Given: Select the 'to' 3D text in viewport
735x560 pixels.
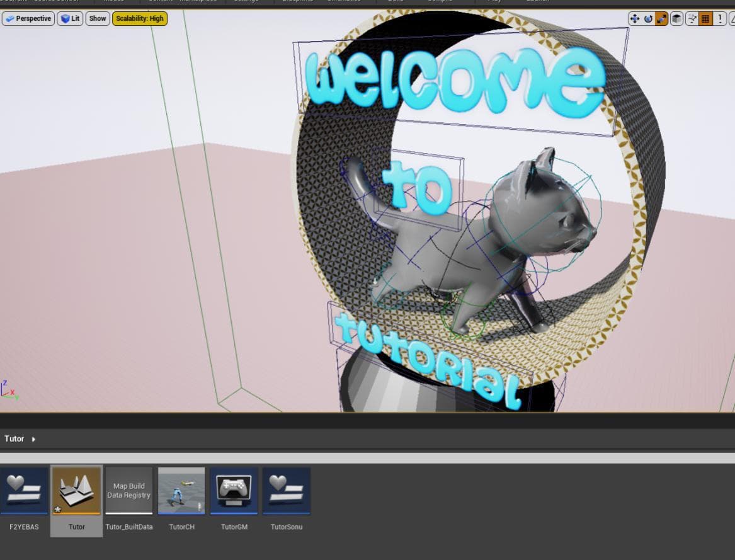Looking at the screenshot, I should (x=417, y=188).
